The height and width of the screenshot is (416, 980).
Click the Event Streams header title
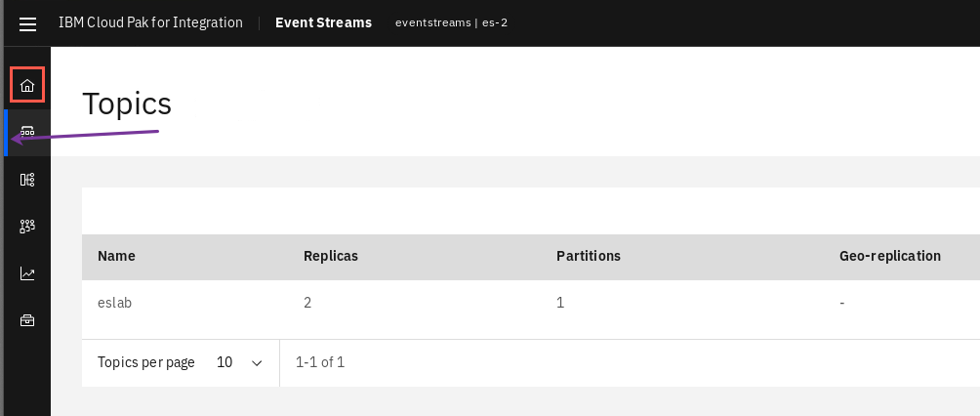pyautogui.click(x=324, y=22)
